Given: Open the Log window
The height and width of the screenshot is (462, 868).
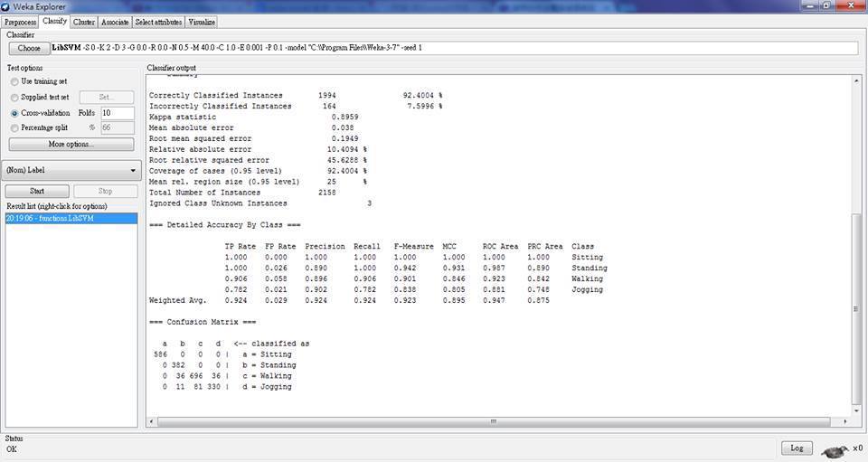Looking at the screenshot, I should click(797, 448).
